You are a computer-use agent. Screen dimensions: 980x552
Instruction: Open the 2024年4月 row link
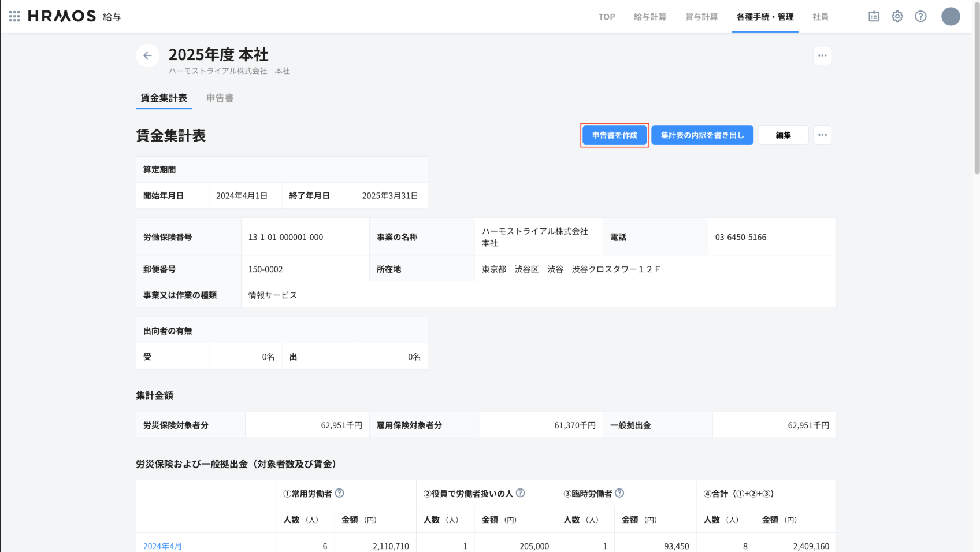(162, 546)
